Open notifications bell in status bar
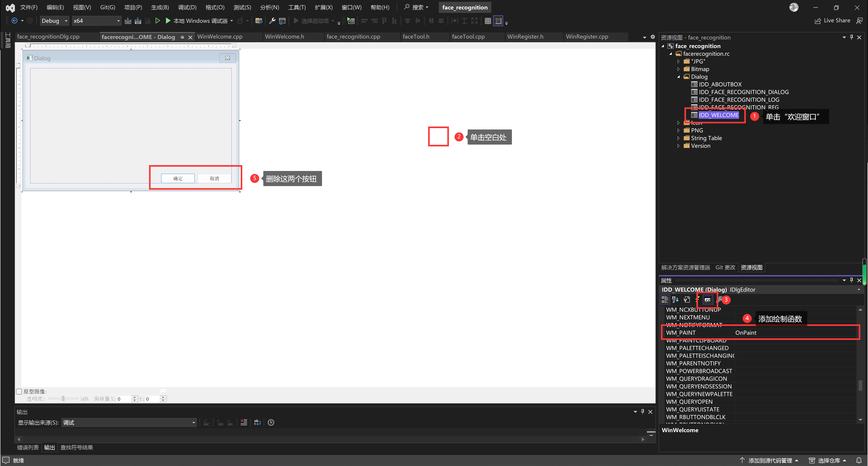Viewport: 868px width, 466px height. tap(859, 460)
